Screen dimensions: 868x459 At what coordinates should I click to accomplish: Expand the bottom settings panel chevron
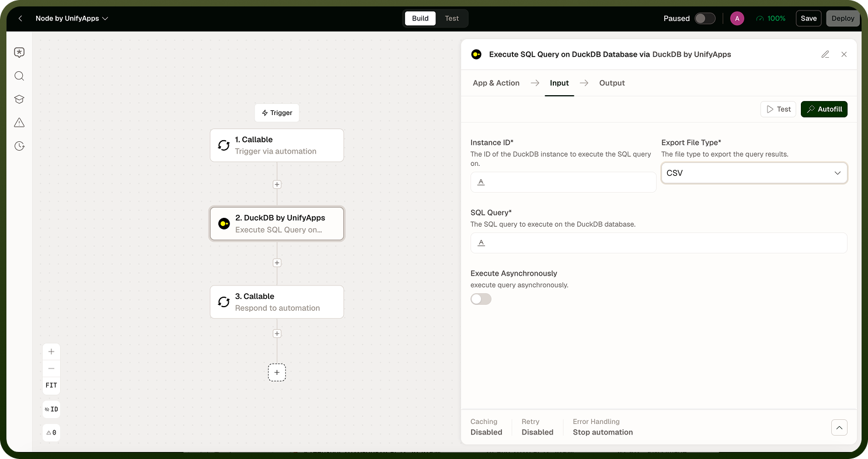(839, 427)
